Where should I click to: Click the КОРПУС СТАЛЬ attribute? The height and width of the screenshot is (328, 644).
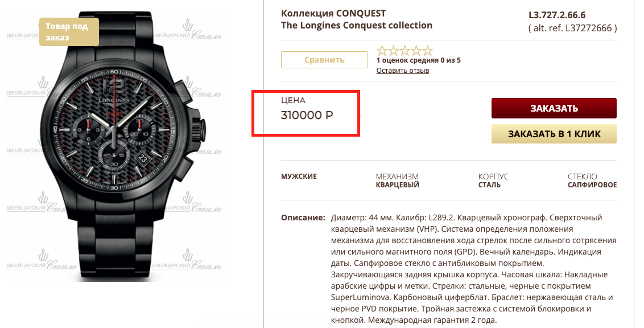click(493, 181)
